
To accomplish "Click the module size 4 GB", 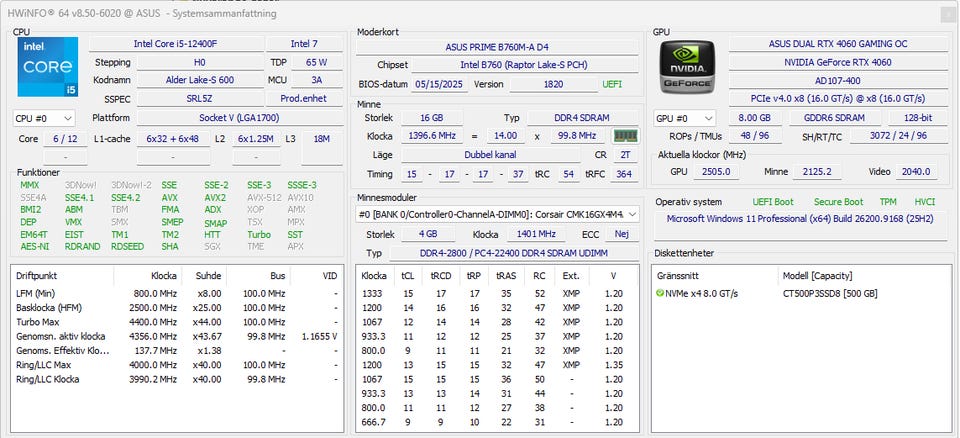I will point(428,234).
